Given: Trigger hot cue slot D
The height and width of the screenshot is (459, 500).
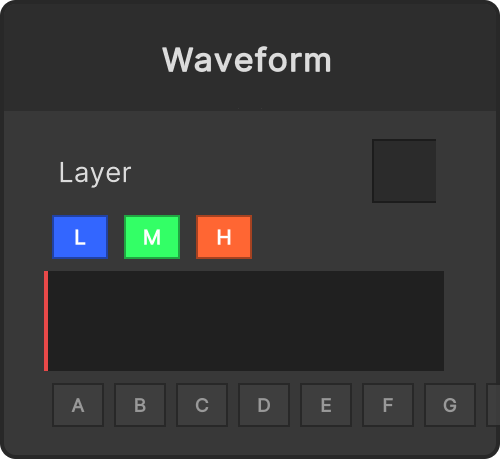Looking at the screenshot, I should [x=264, y=405].
